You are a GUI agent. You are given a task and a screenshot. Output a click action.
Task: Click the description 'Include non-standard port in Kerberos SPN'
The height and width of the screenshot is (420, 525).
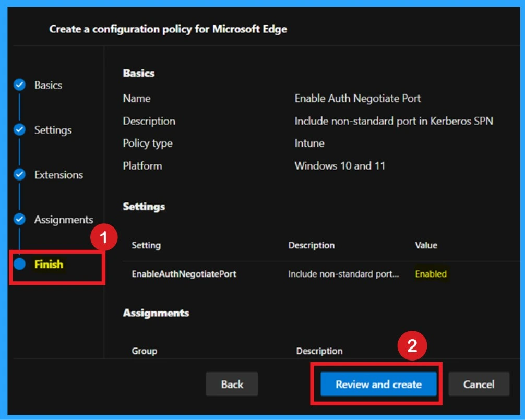[x=393, y=121]
